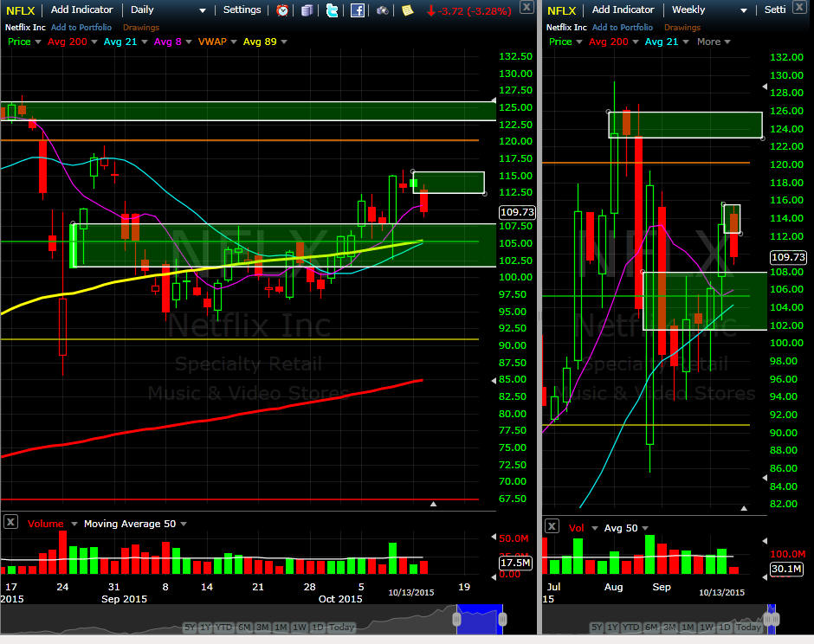This screenshot has height=644, width=814.
Task: Click the 109.73 current price label in daily chart
Action: click(517, 212)
